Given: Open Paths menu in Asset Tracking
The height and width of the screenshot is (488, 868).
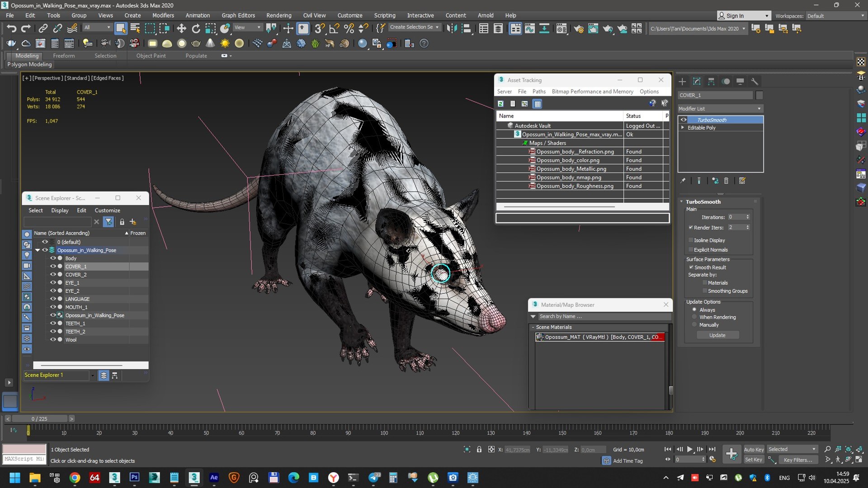Looking at the screenshot, I should click(539, 91).
